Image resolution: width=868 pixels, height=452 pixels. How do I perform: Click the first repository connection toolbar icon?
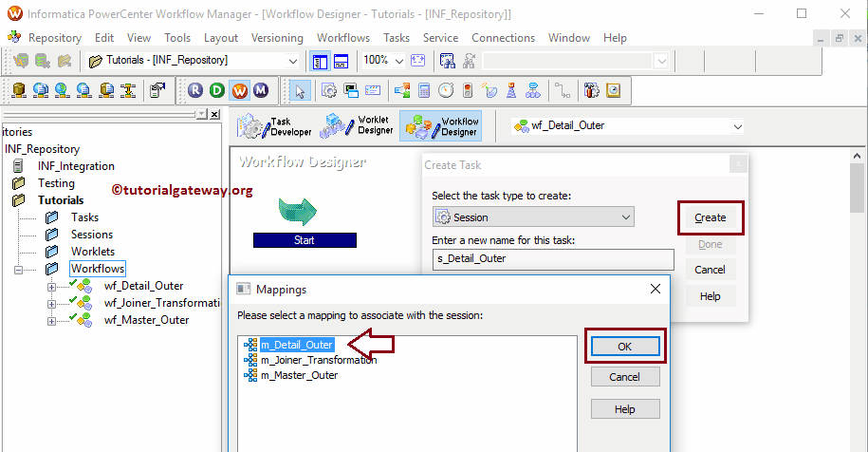(x=19, y=90)
